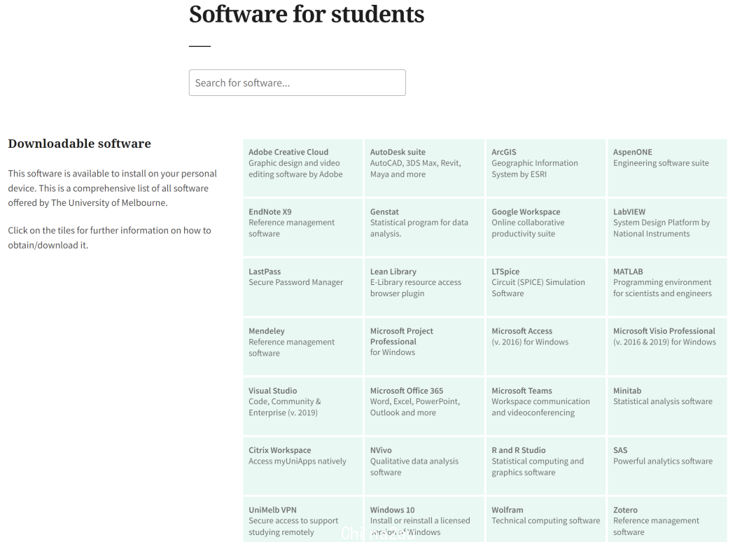The width and height of the screenshot is (756, 542).
Task: Select the LTSpice simulation tile
Action: tap(546, 287)
